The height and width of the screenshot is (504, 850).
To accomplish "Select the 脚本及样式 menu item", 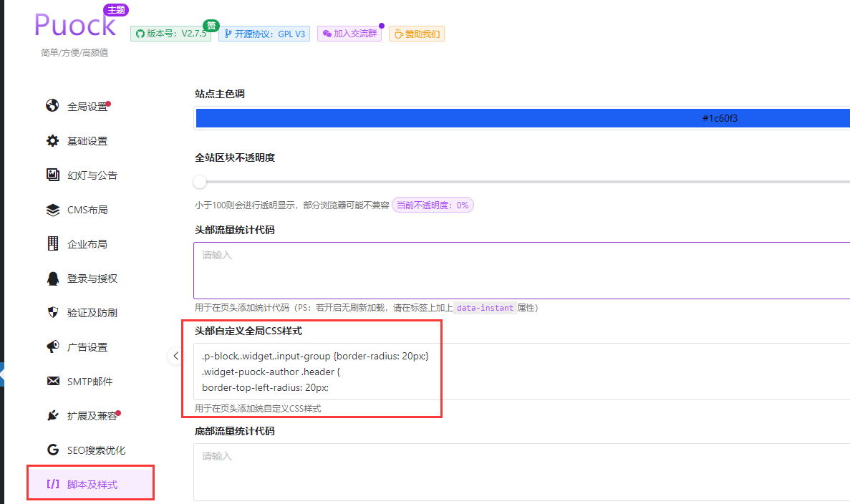I will click(x=90, y=484).
